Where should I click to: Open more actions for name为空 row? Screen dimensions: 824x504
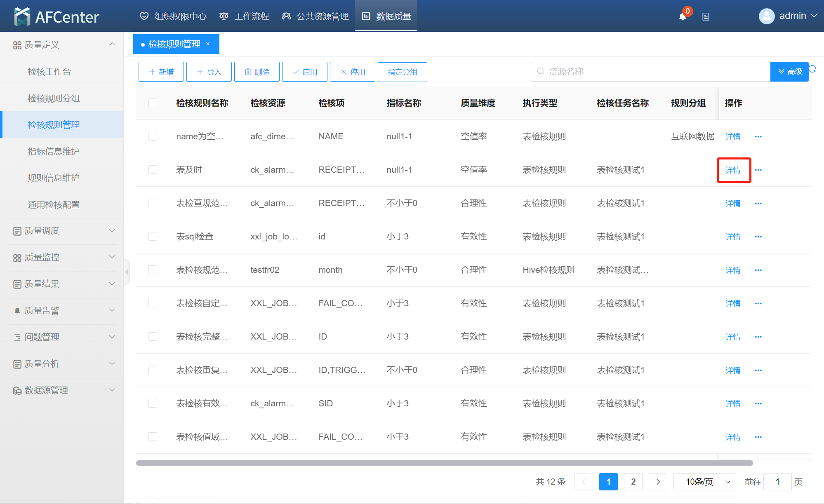758,136
